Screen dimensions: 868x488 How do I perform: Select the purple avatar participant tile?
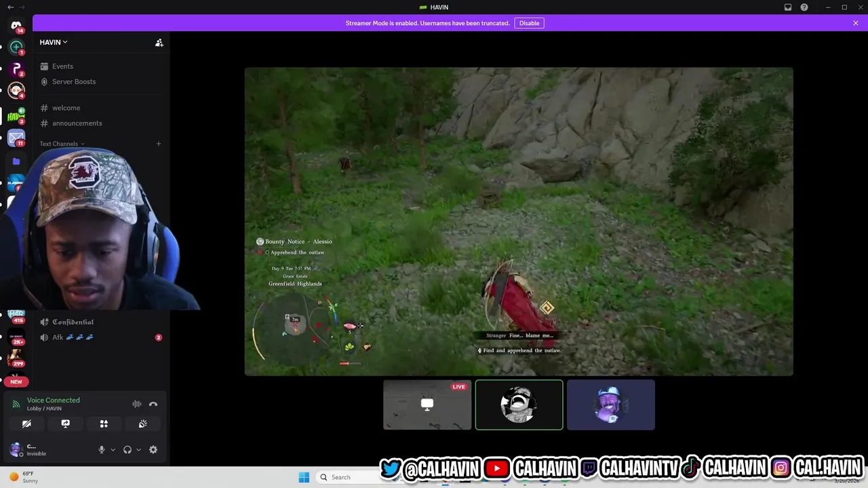tap(611, 405)
